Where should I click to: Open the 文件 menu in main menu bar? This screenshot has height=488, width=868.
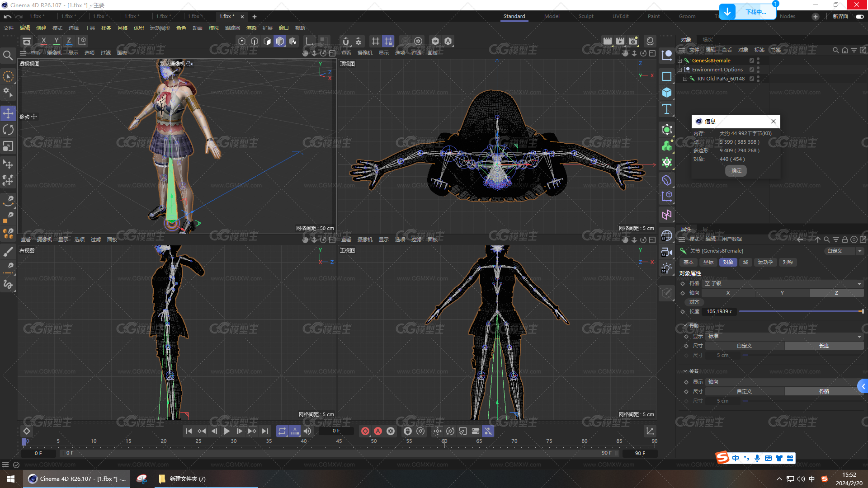coord(9,28)
